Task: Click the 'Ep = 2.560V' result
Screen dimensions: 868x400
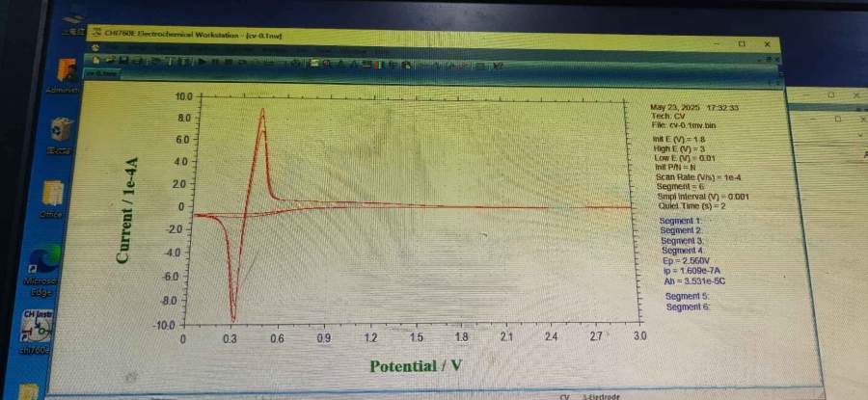Action: point(687,260)
